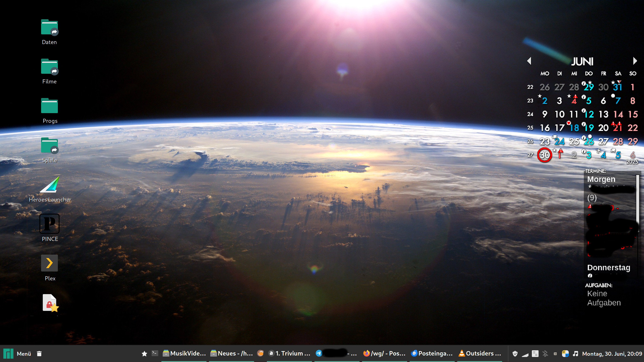The width and height of the screenshot is (644, 362).
Task: Select June 7 with white dot
Action: (618, 101)
